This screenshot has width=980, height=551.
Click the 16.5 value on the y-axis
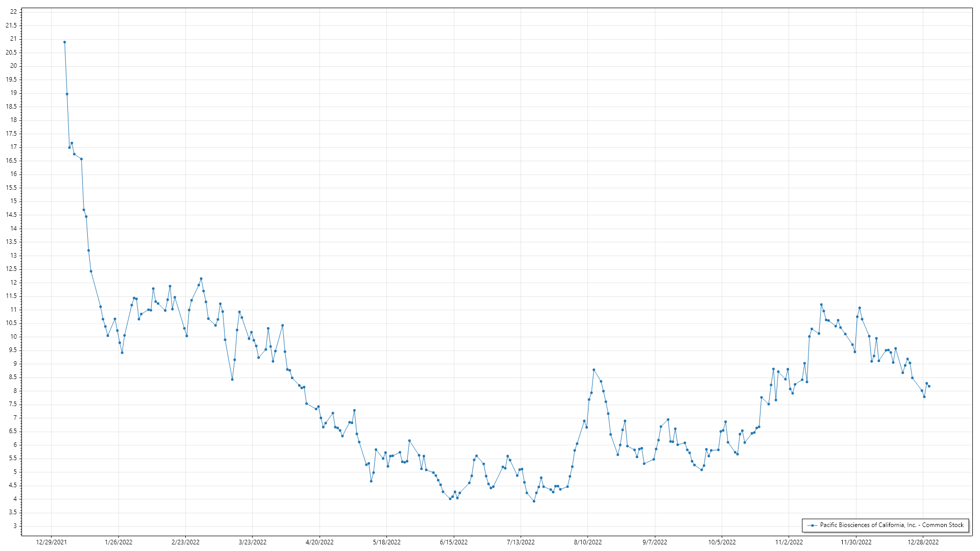click(x=11, y=161)
